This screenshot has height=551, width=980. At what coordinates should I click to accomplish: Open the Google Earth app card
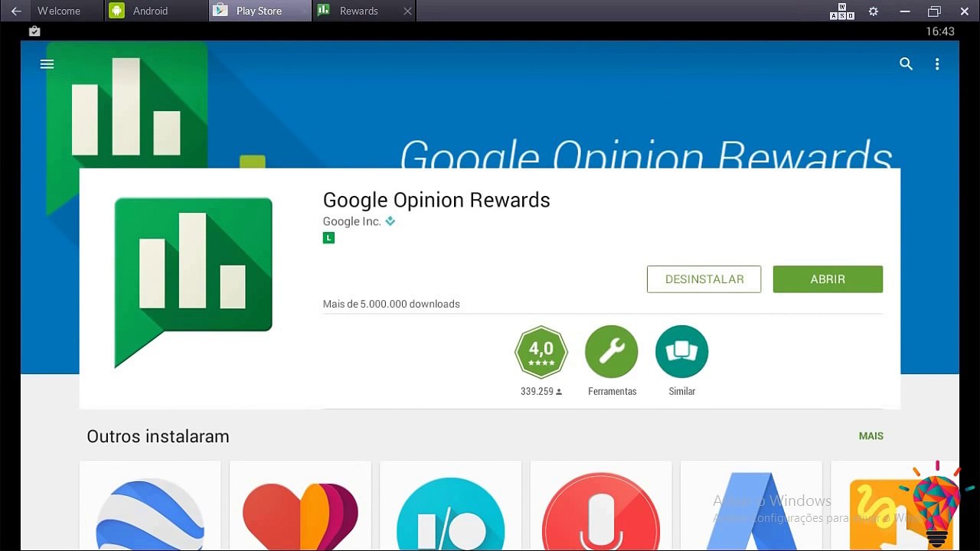(150, 505)
